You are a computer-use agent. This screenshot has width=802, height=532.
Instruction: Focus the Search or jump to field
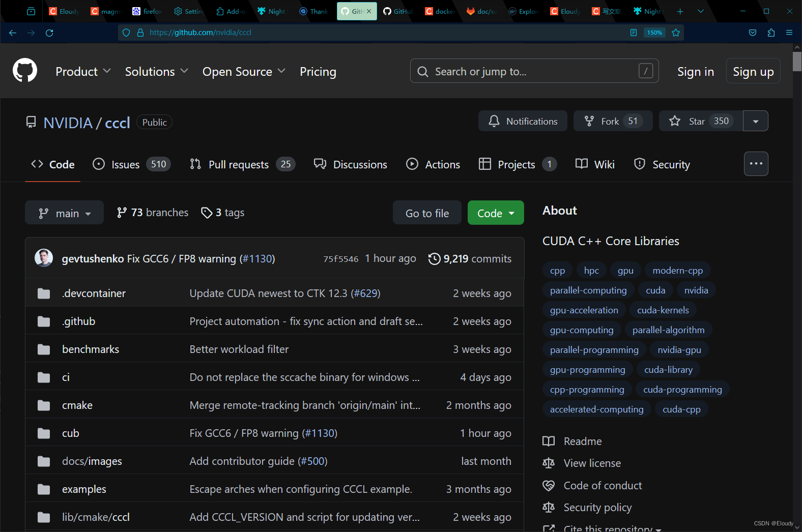(534, 71)
